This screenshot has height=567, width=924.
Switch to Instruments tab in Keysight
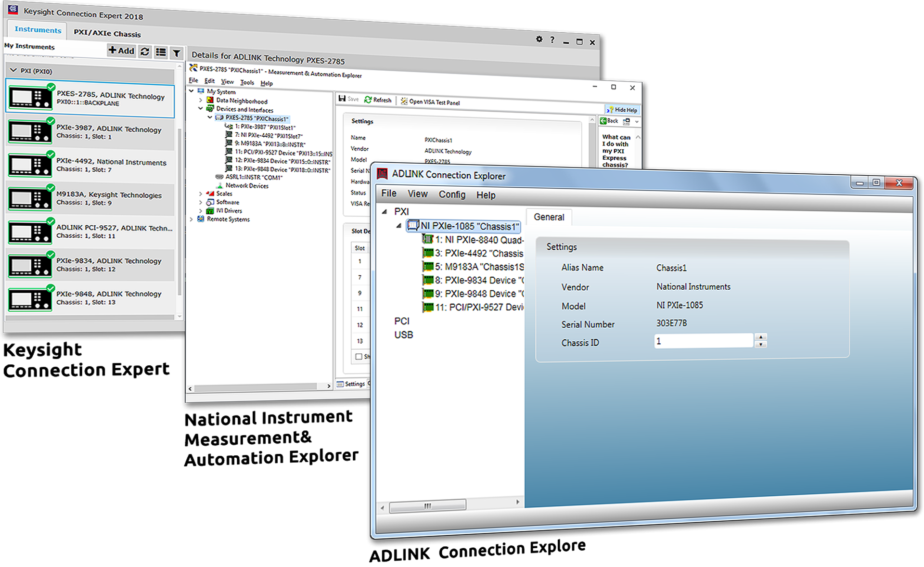pos(38,29)
